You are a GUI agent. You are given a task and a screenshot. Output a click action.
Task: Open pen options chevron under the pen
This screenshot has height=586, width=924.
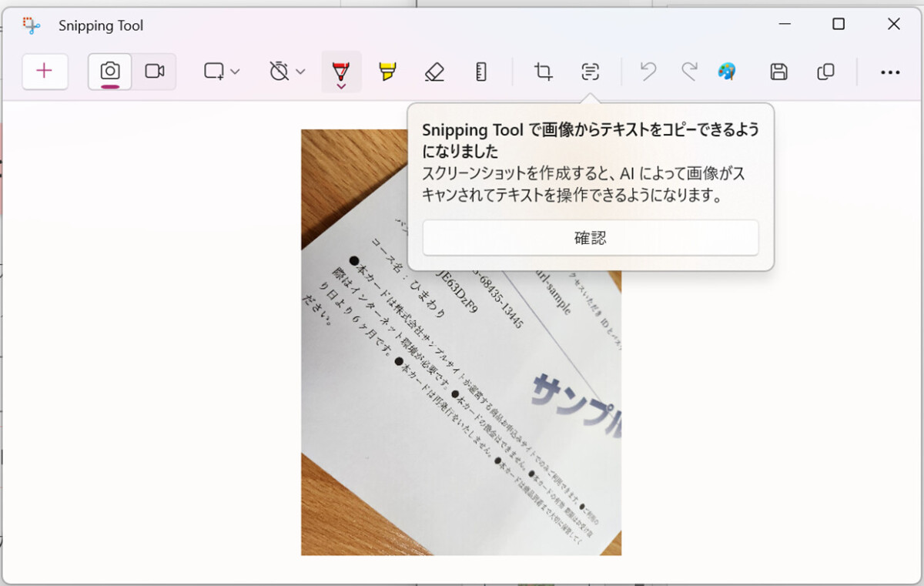point(341,87)
